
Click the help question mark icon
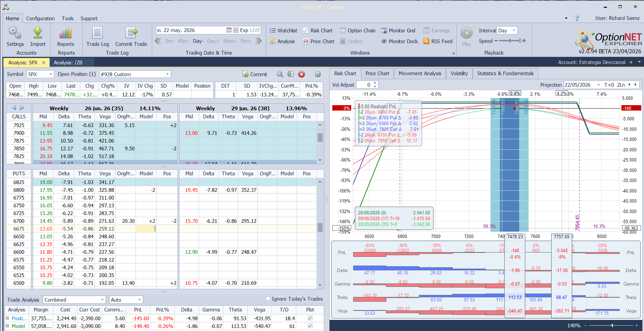tap(577, 18)
